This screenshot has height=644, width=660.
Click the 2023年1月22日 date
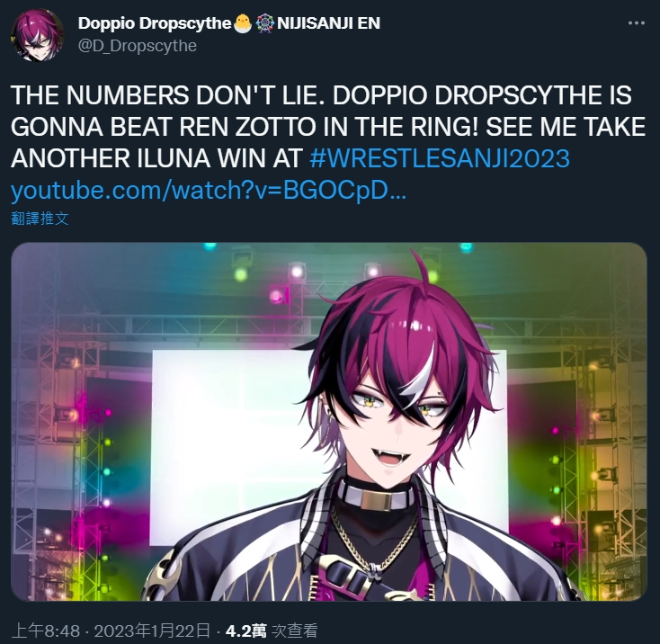pyautogui.click(x=152, y=631)
